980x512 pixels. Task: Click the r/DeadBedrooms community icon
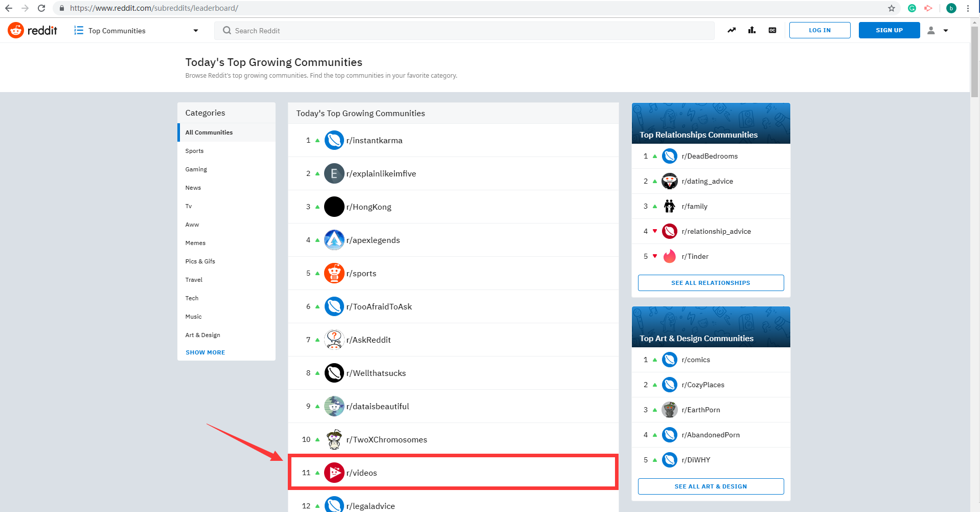tap(670, 156)
